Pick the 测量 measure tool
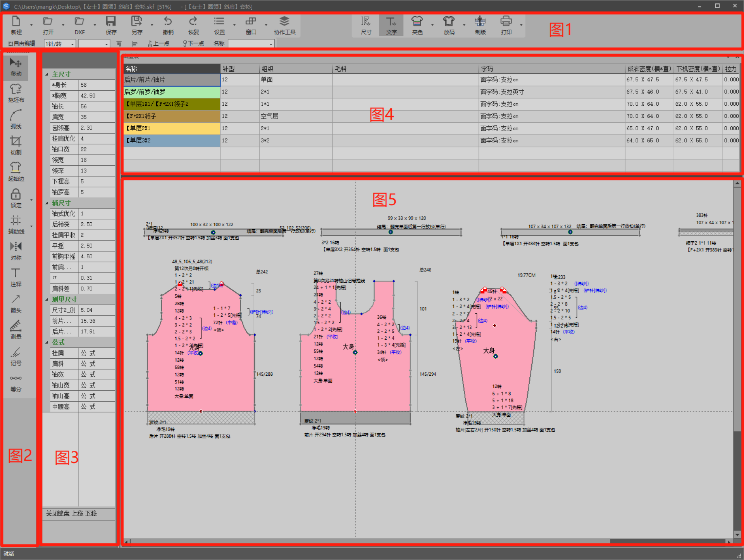 16,330
